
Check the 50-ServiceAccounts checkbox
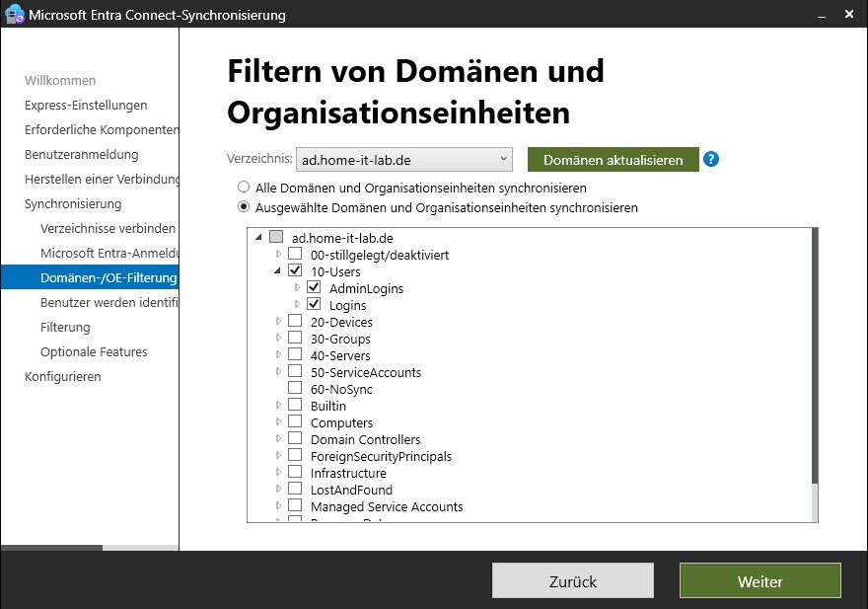[x=295, y=371]
